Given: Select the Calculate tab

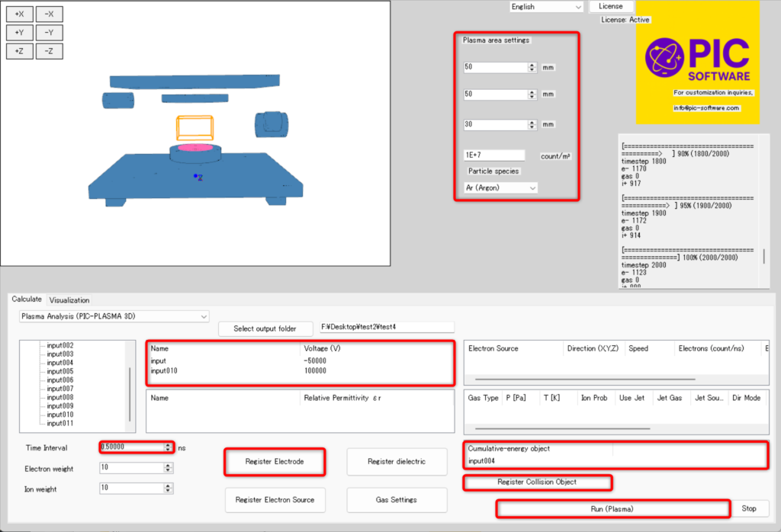Looking at the screenshot, I should point(27,300).
